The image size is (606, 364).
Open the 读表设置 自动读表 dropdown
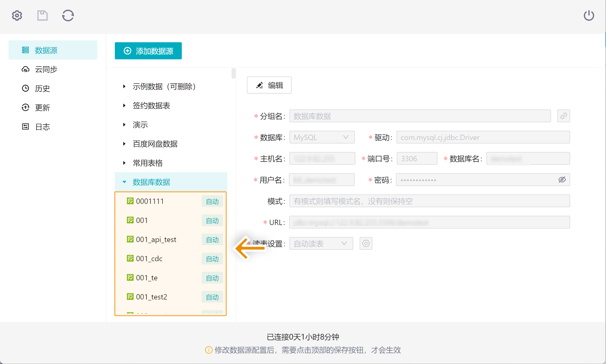click(x=321, y=243)
